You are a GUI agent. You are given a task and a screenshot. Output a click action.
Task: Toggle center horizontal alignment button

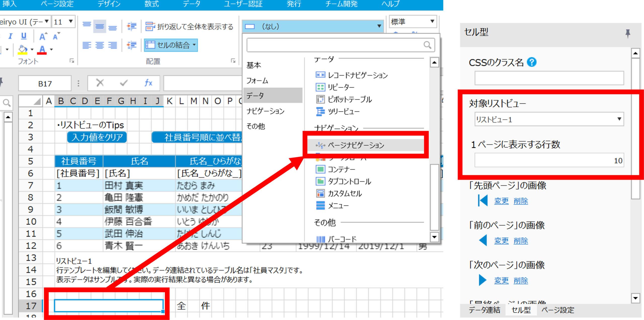(100, 45)
